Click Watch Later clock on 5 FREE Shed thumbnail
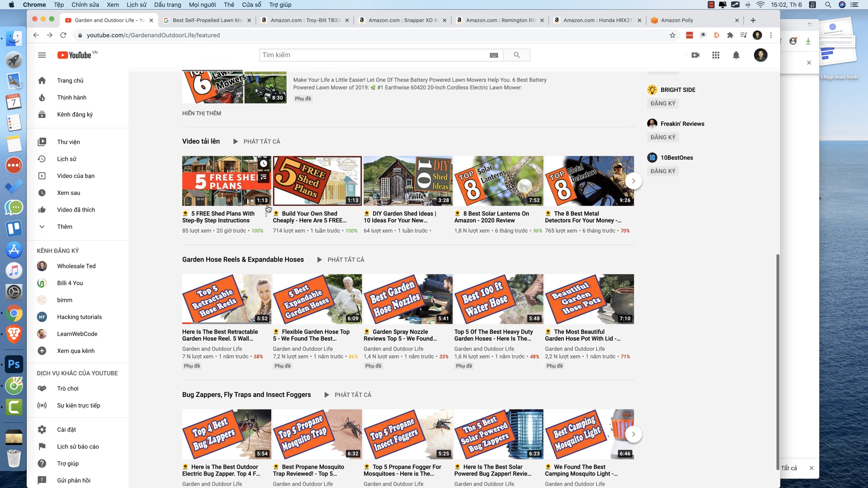868x488 pixels. coord(264,163)
